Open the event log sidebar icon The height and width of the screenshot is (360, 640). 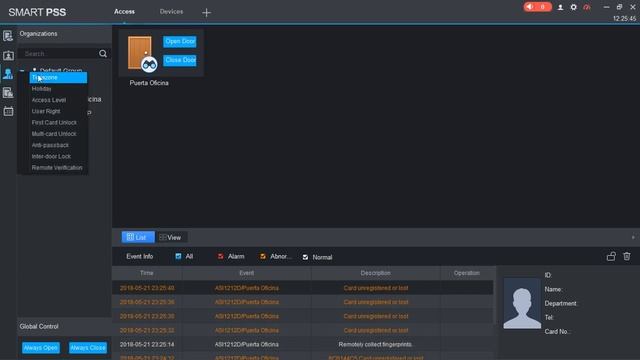(x=8, y=93)
